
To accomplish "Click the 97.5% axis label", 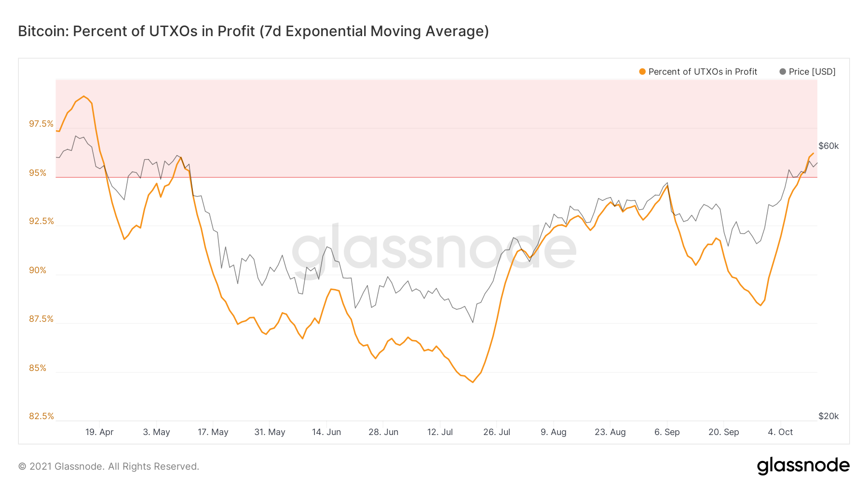I will 41,124.
